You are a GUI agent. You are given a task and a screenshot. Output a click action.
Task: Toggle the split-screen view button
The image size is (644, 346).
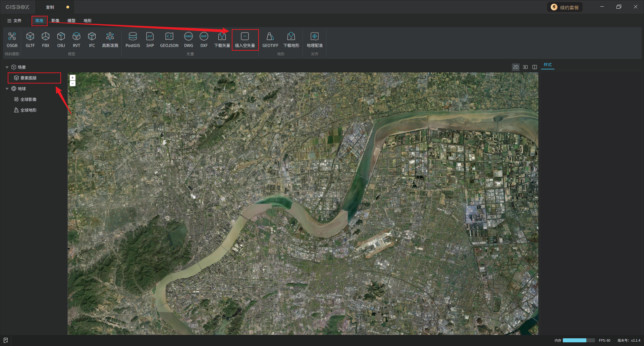[x=535, y=67]
